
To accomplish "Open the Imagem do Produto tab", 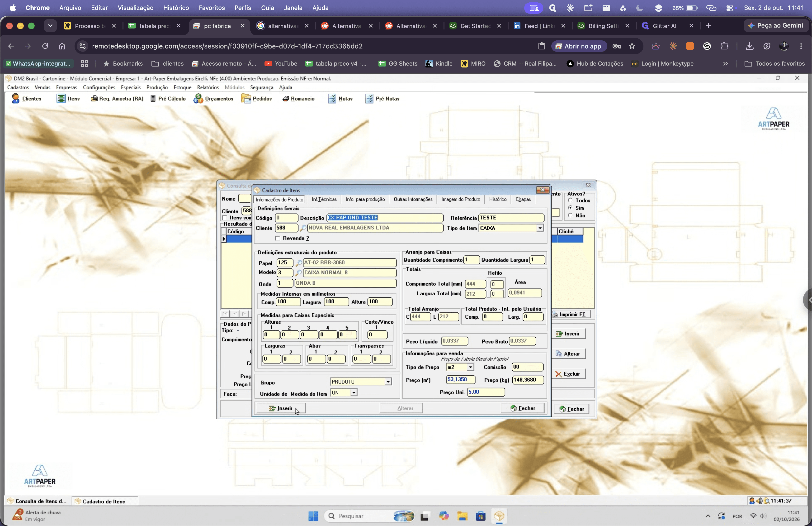I will click(461, 199).
